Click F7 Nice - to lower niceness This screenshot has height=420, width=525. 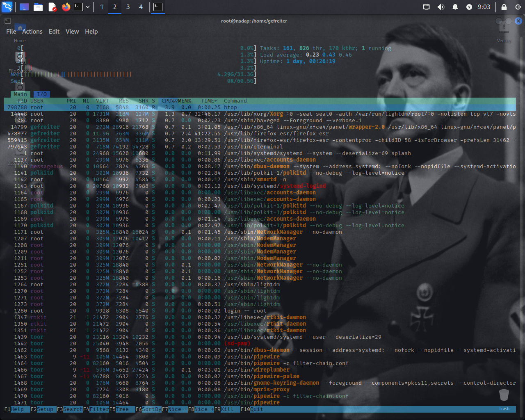175,409
